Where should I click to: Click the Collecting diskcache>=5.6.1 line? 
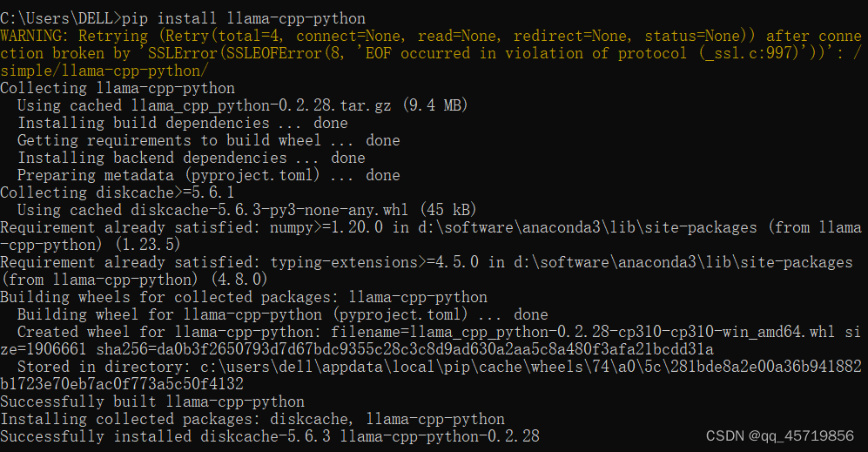tap(118, 192)
